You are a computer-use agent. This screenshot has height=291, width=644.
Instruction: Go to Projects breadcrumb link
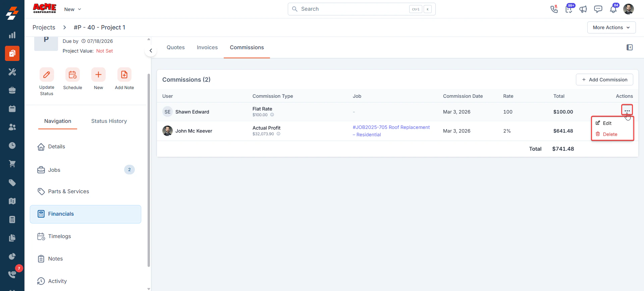coord(44,27)
